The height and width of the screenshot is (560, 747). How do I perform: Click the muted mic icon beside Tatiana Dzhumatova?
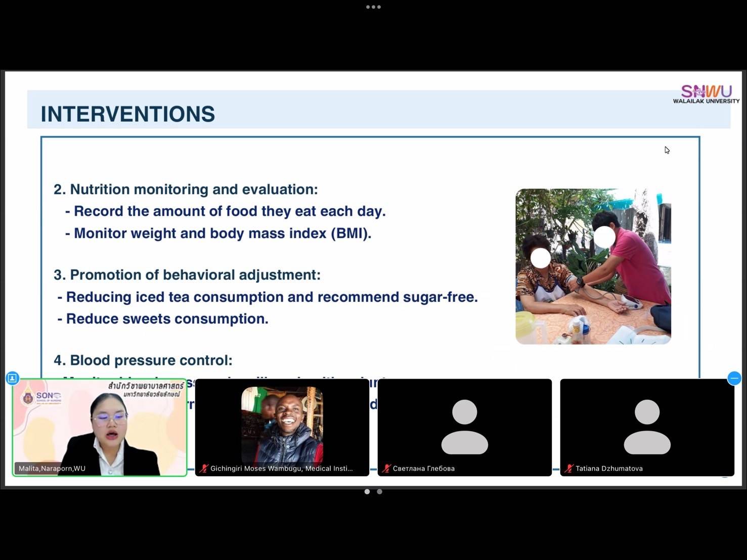(569, 469)
